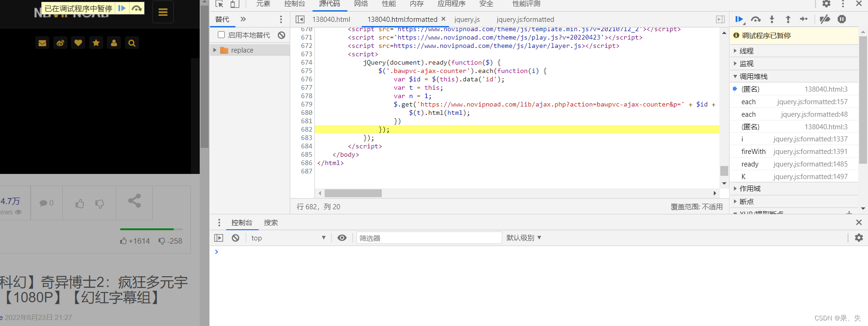Viewport: 868px width, 326px height.
Task: Click the heart icon on webpage
Action: coord(78,43)
